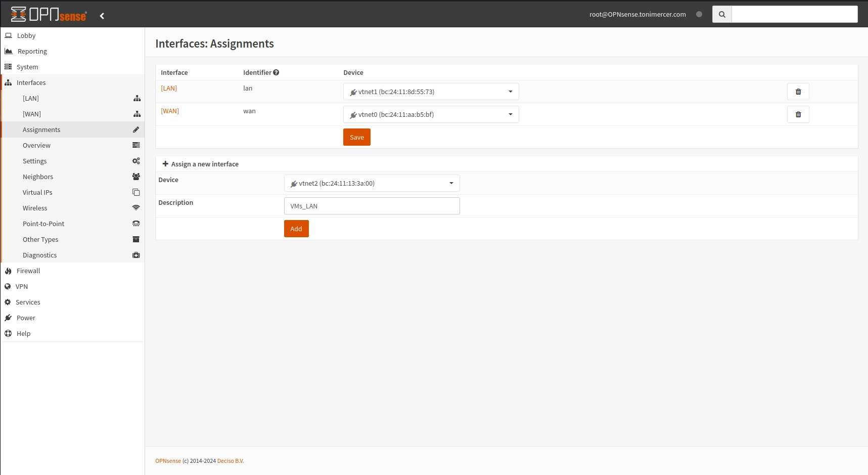Delete the LAN interface via trash icon

798,92
